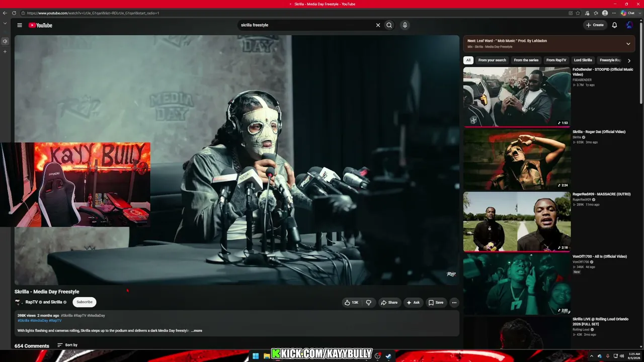
Task: Reload the page
Action: pyautogui.click(x=14, y=13)
